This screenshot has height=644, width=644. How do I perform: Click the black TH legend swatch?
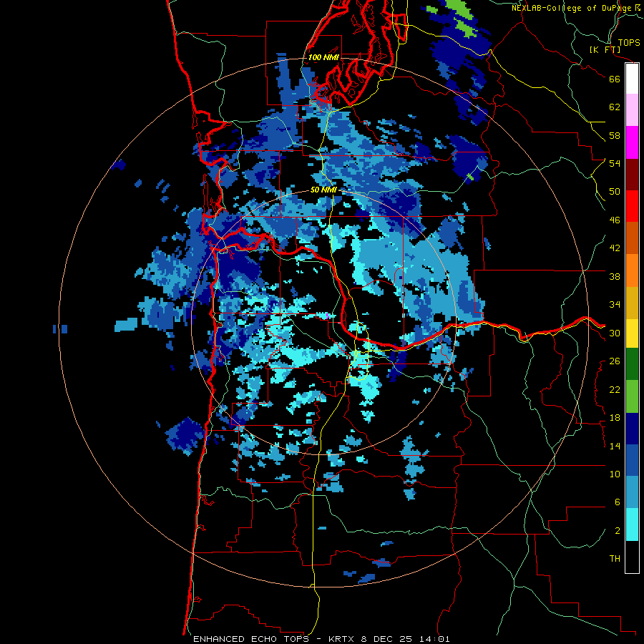click(632, 557)
